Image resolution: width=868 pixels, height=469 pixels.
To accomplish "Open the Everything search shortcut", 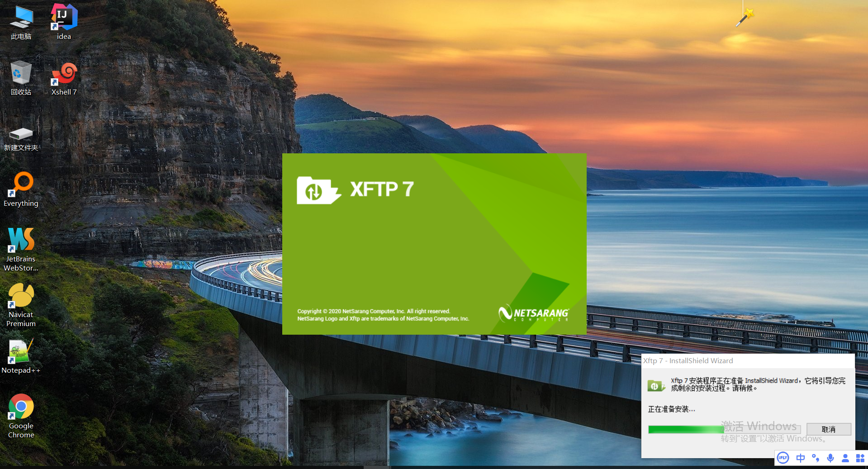I will coord(21,189).
